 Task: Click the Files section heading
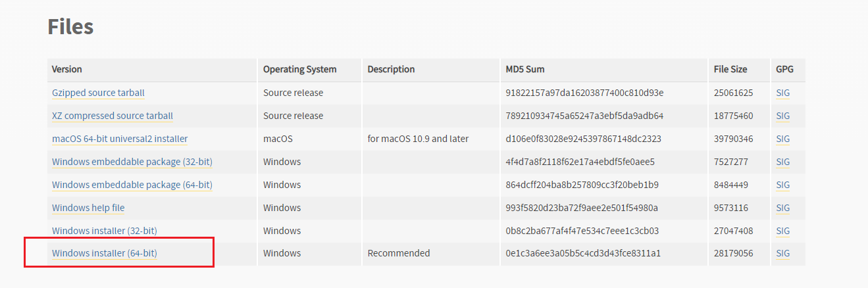[70, 27]
